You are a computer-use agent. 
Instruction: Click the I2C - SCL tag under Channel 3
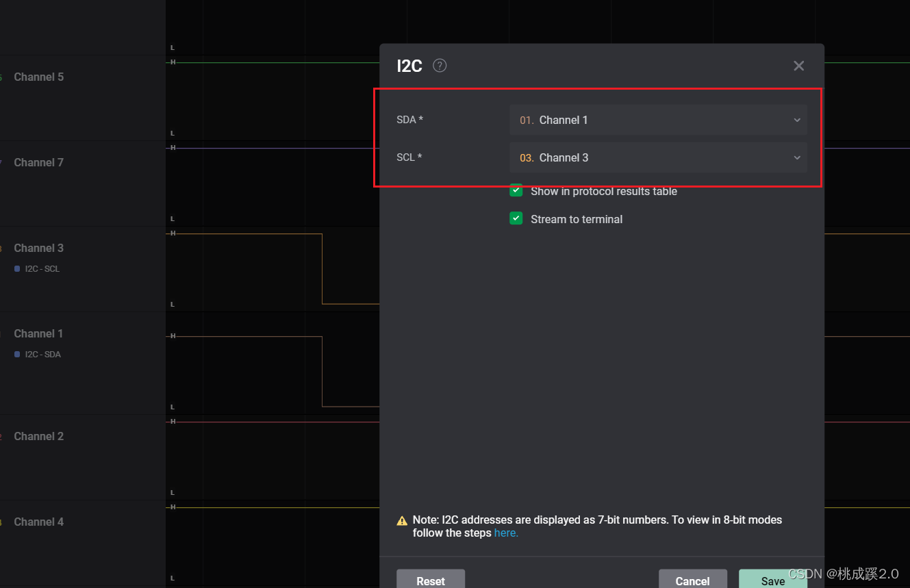click(42, 269)
